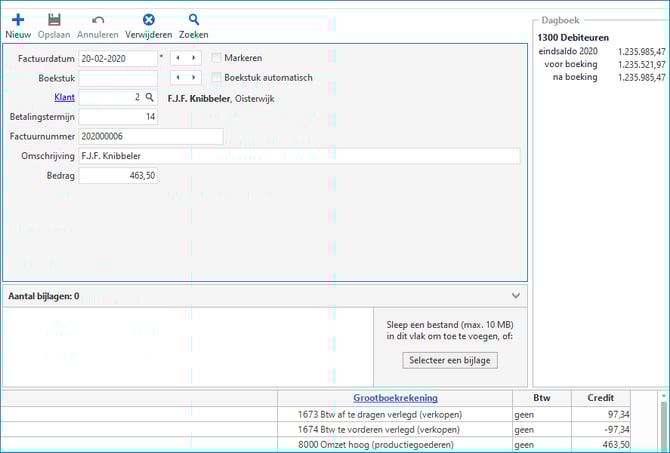The height and width of the screenshot is (453, 670).
Task: Step Factuurdatum forward with right arrow
Action: [194, 59]
